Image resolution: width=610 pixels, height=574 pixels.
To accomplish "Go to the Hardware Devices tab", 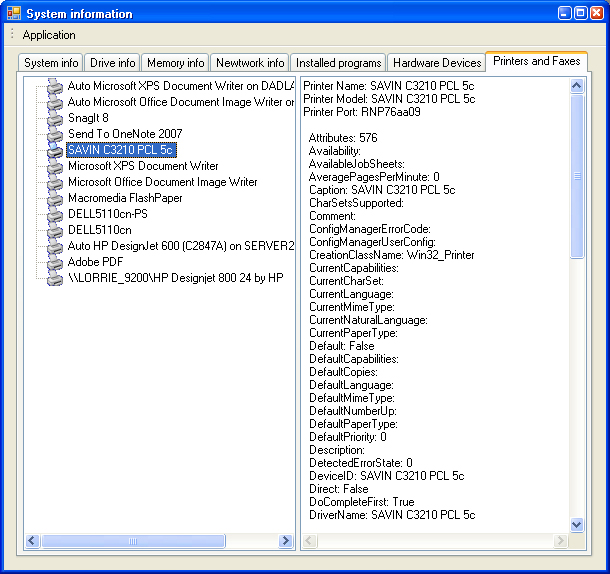I will (437, 63).
